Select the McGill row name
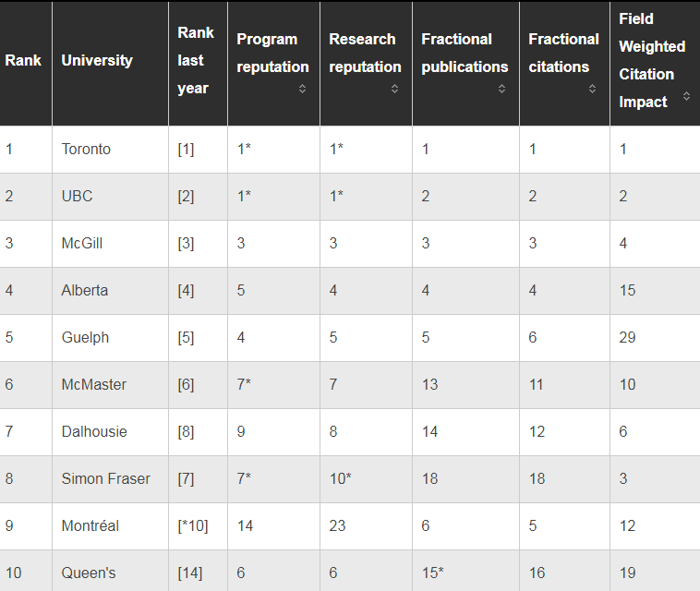700x591 pixels. [82, 243]
